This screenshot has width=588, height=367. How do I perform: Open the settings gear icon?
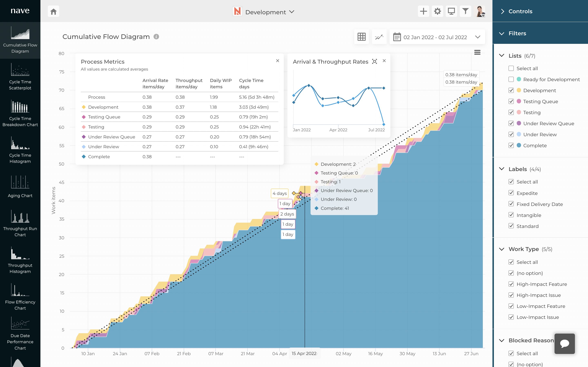[x=437, y=11]
